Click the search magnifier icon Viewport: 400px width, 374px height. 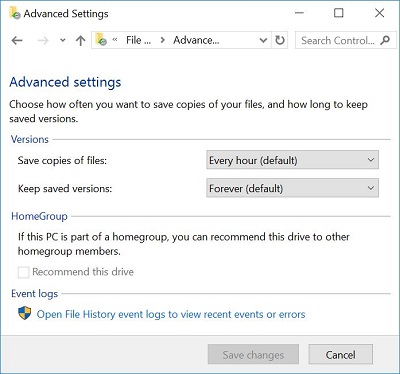pyautogui.click(x=385, y=40)
